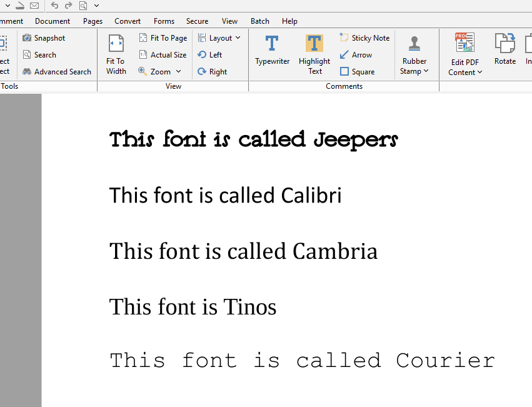This screenshot has height=407, width=532.
Task: Choose the Arrow drawing tool
Action: click(356, 55)
